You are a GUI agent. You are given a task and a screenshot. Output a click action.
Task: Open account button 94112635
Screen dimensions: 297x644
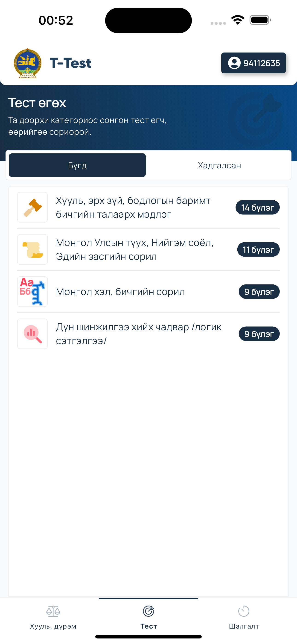point(253,63)
